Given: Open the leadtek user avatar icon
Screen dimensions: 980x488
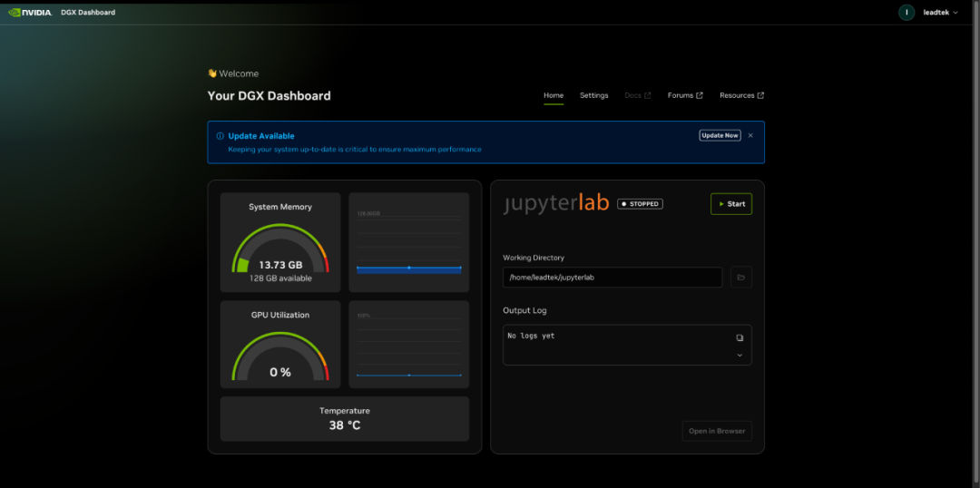Looking at the screenshot, I should click(x=906, y=13).
